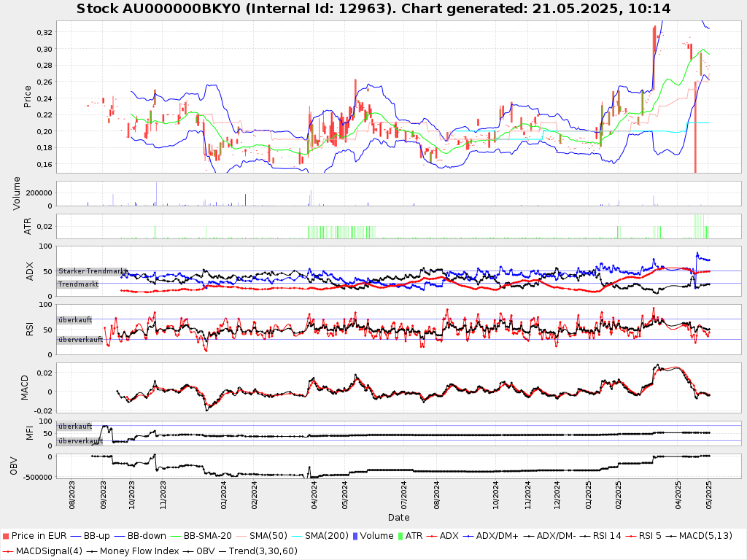This screenshot has height=560, width=747.
Task: Click the 11/2024 date tick label
Action: point(527,495)
